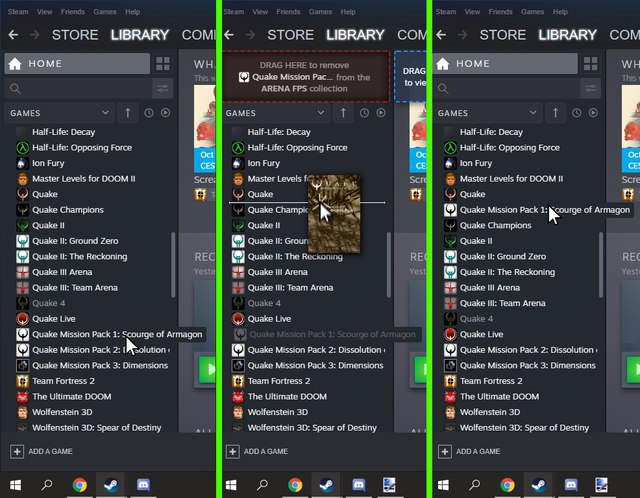This screenshot has height=498, width=640.
Task: Open filter options button in right panel
Action: tap(591, 88)
